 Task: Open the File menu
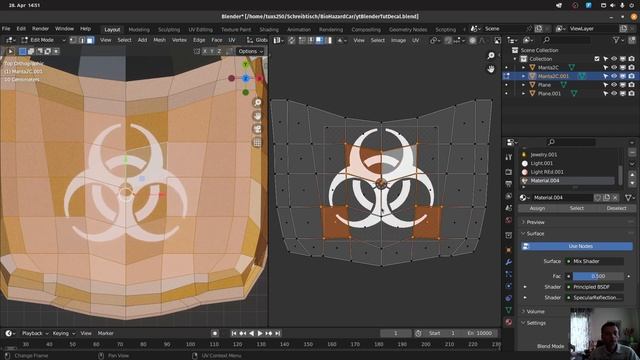tap(6, 29)
